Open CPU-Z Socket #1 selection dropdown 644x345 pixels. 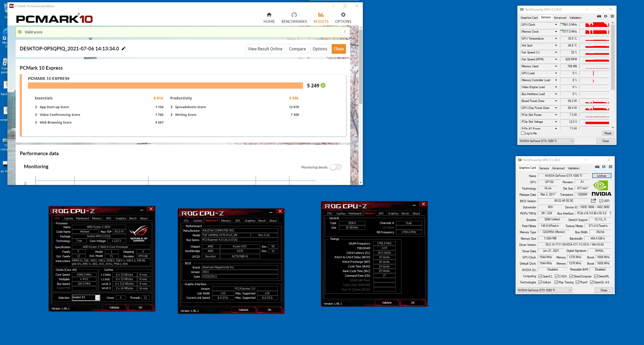tap(97, 297)
